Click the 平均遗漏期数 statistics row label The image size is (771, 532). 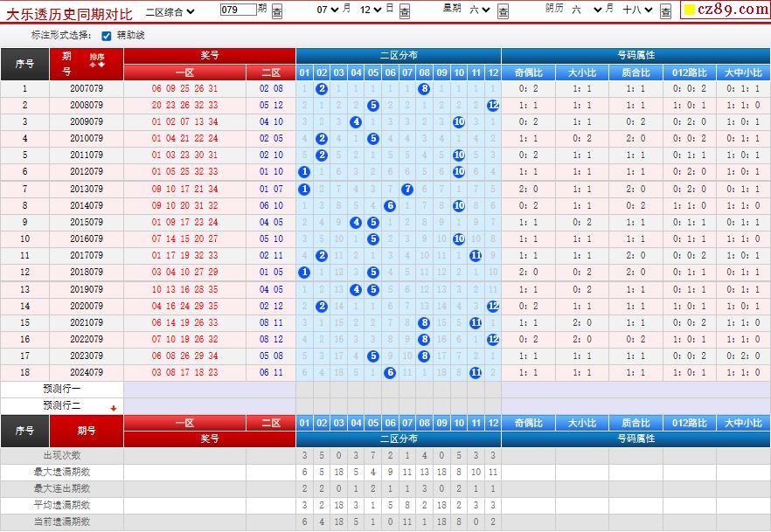coord(62,506)
